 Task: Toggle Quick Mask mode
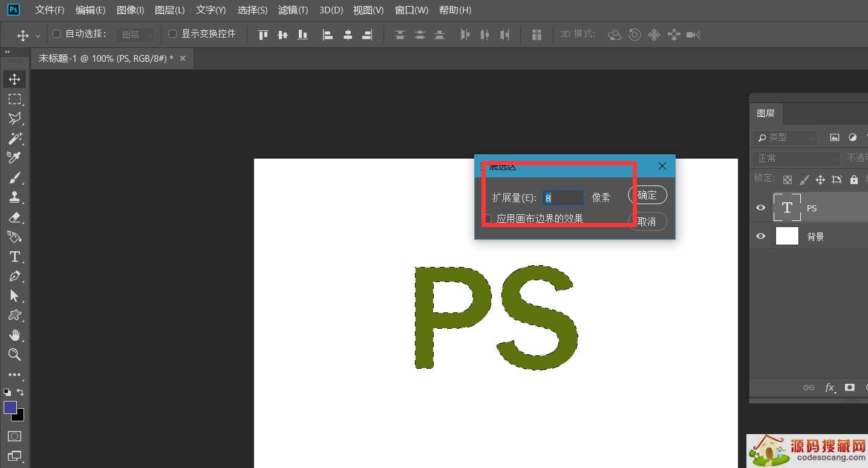coord(15,436)
